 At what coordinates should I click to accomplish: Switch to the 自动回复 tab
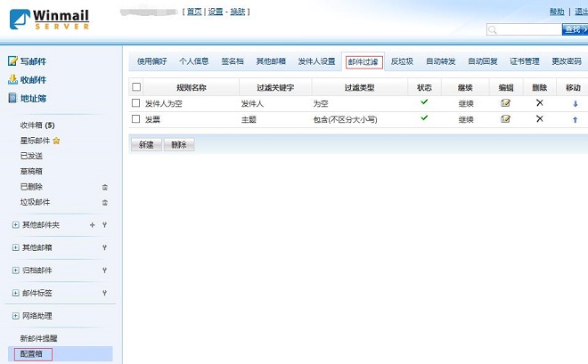pyautogui.click(x=483, y=61)
